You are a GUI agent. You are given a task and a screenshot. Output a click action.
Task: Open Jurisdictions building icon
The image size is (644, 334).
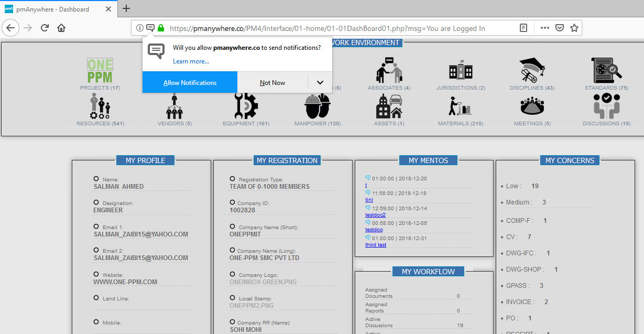click(461, 71)
